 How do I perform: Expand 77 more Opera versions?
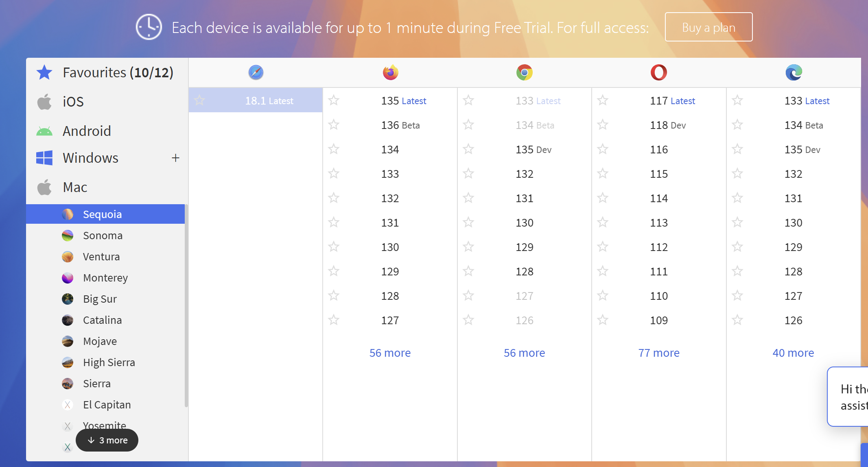(x=658, y=353)
